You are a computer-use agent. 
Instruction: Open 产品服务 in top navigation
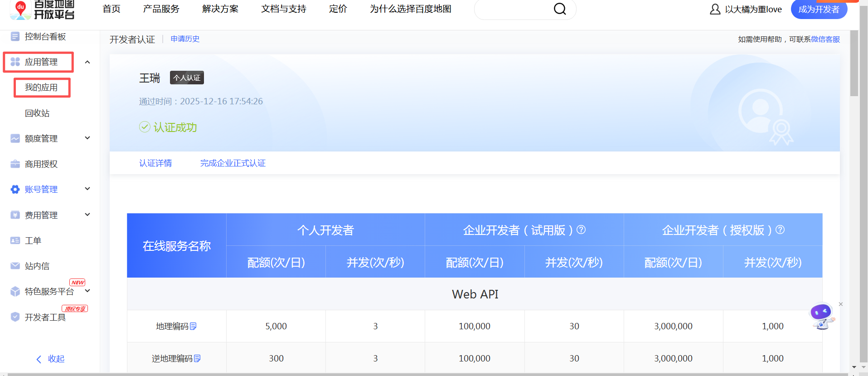click(x=161, y=9)
